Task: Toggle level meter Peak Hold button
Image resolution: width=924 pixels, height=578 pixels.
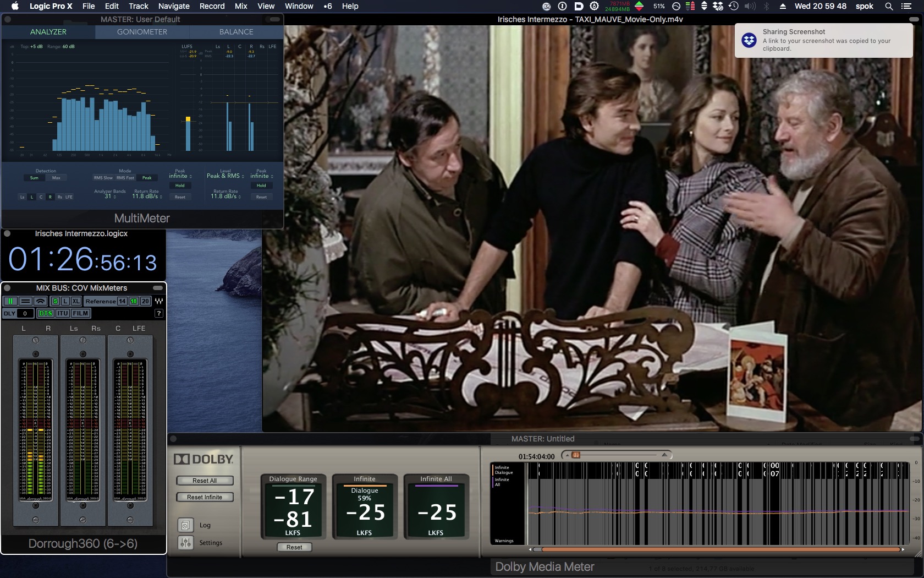Action: point(261,186)
